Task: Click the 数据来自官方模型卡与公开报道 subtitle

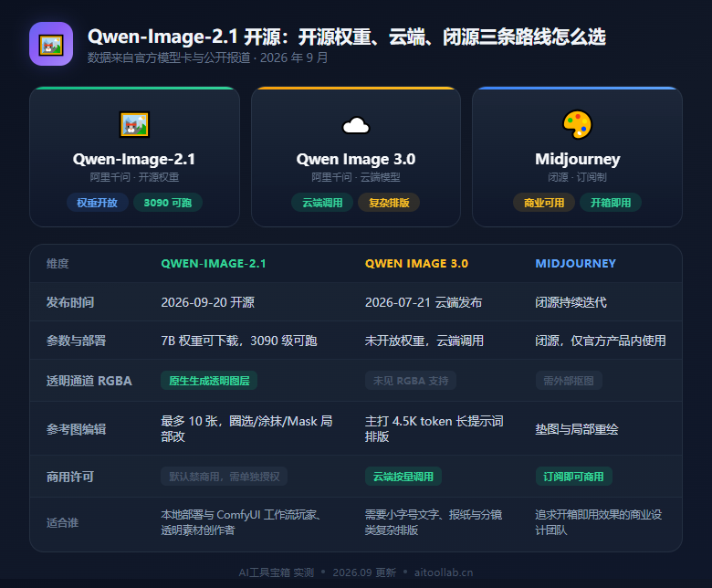Action: click(208, 58)
